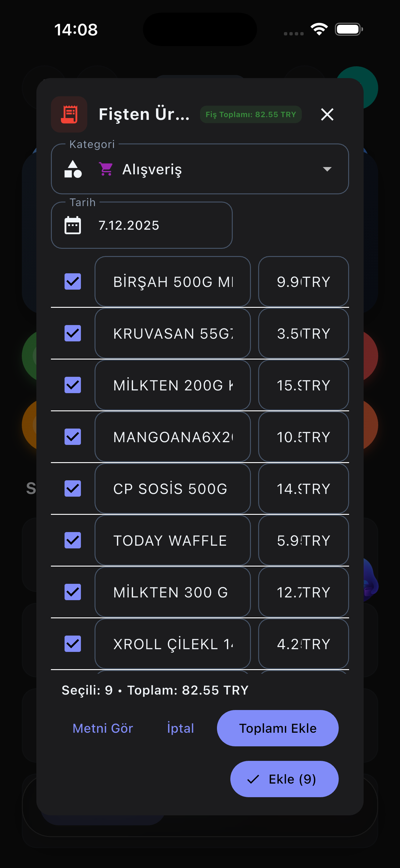Tap the category shapes icon
Viewport: 400px width, 868px height.
click(73, 169)
